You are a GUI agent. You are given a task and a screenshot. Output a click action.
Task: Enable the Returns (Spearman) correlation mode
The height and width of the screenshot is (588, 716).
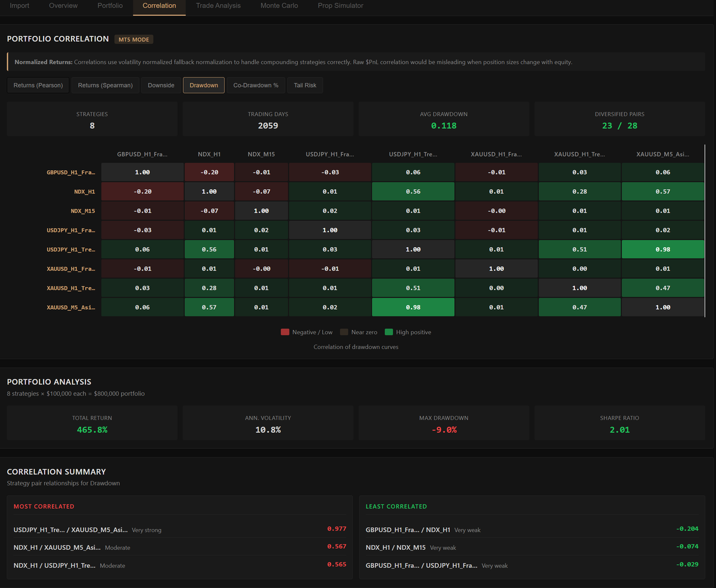point(105,85)
